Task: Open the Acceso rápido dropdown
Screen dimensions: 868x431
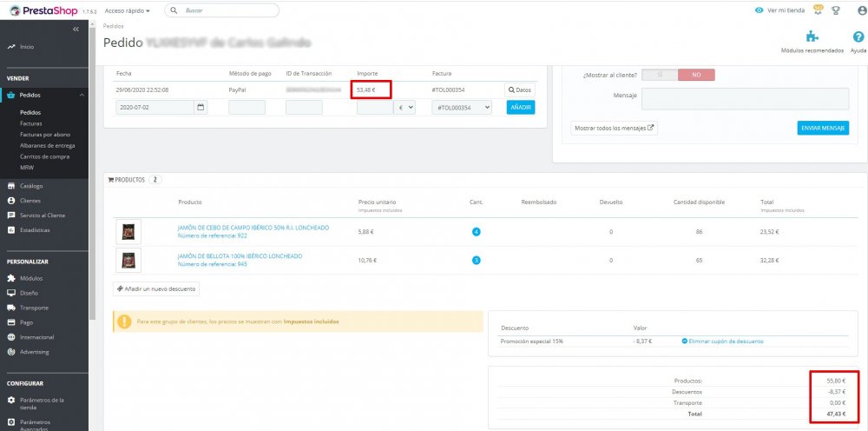Action: click(128, 10)
